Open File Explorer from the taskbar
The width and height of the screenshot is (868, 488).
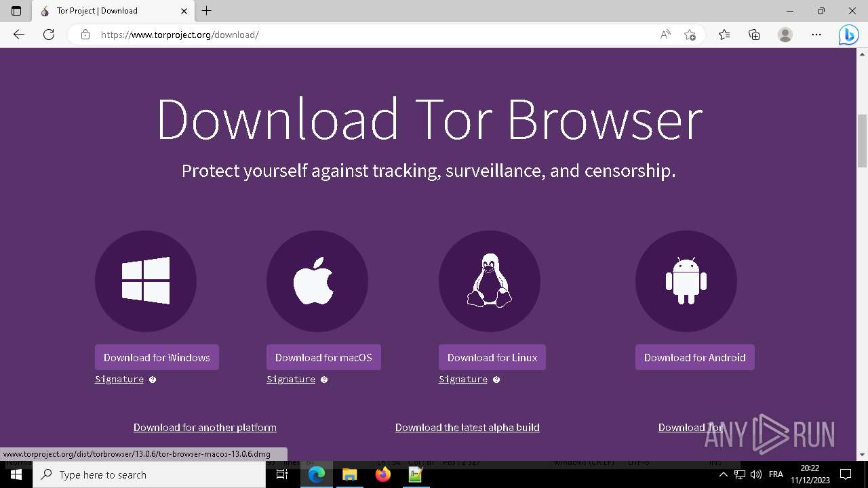point(349,474)
